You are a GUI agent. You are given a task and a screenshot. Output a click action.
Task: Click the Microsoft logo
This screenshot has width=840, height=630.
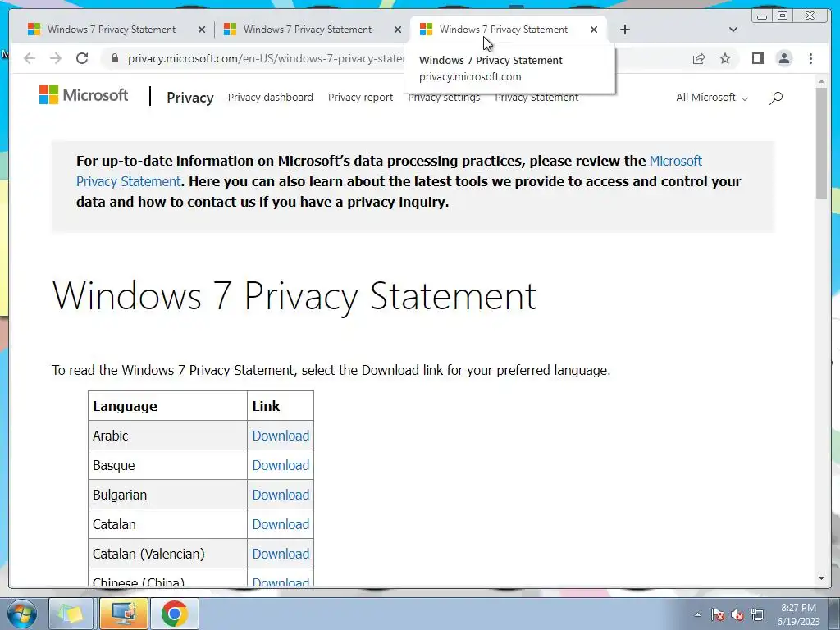(84, 95)
